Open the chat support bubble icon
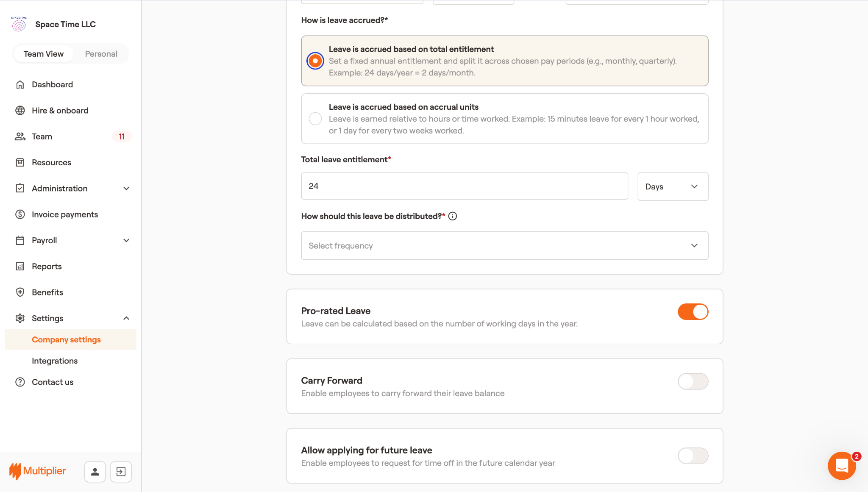 pyautogui.click(x=842, y=465)
